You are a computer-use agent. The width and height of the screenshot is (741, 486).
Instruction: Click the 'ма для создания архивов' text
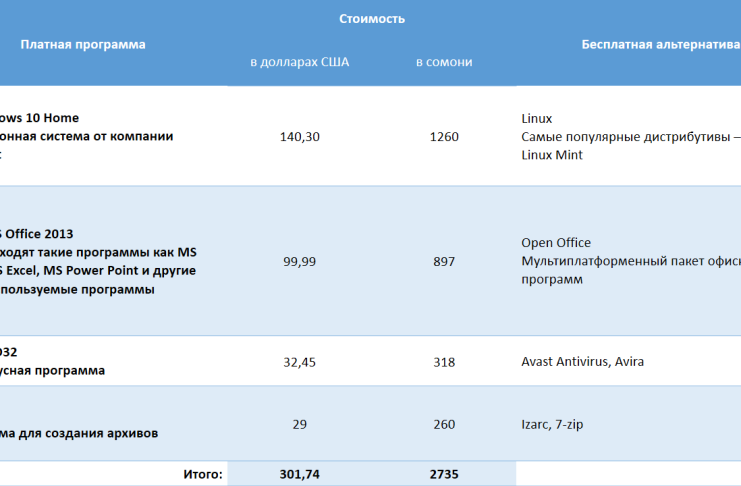click(79, 433)
